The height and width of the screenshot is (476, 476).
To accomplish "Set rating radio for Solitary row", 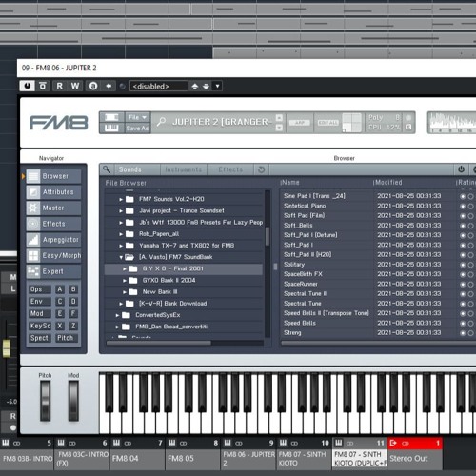I will click(463, 265).
